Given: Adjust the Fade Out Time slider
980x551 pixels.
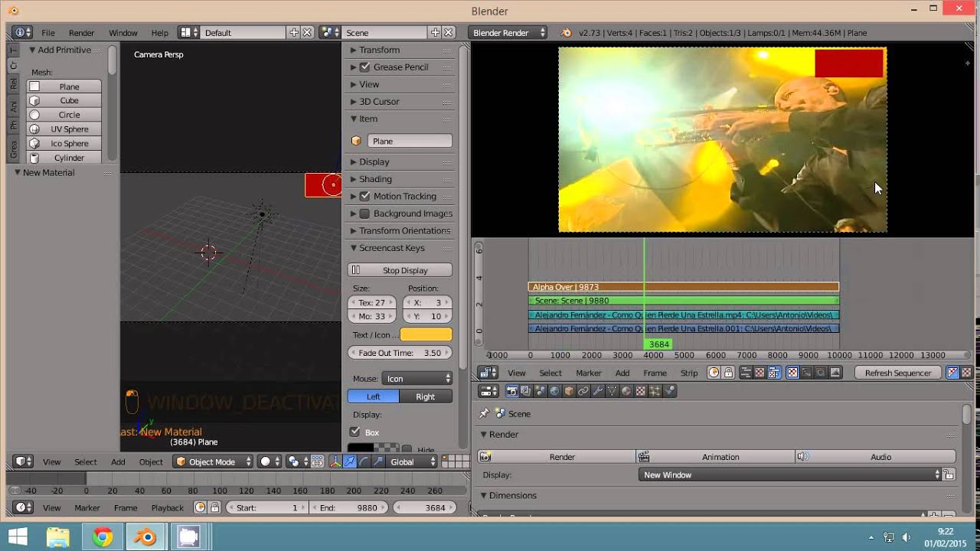Looking at the screenshot, I should click(400, 353).
